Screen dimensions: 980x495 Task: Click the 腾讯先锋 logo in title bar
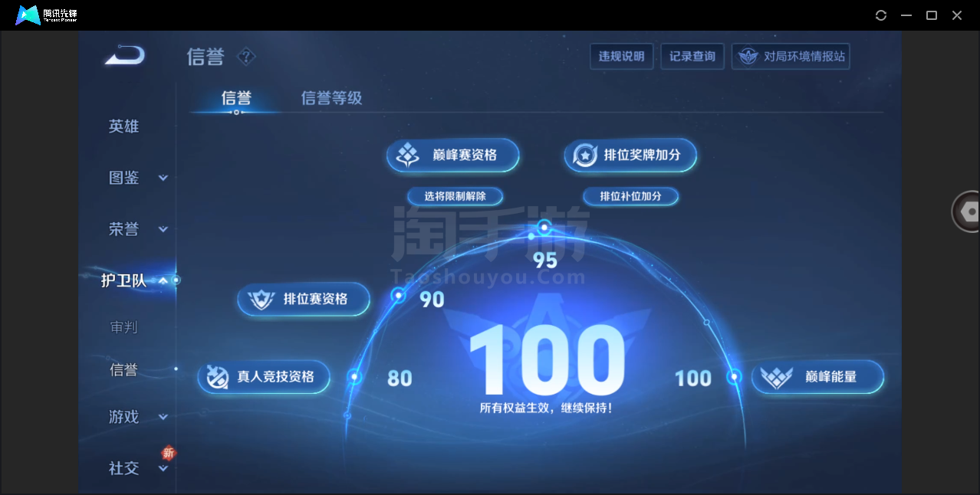47,15
